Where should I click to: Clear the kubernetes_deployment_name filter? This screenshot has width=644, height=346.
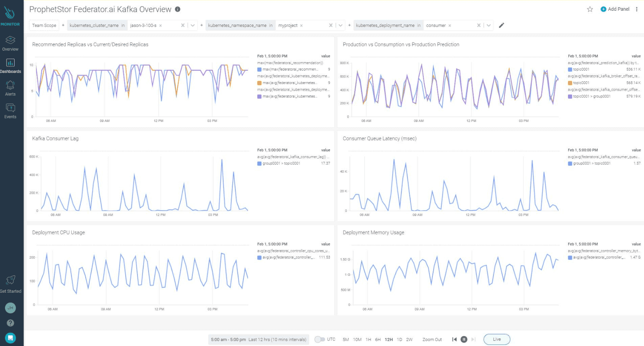click(x=479, y=25)
